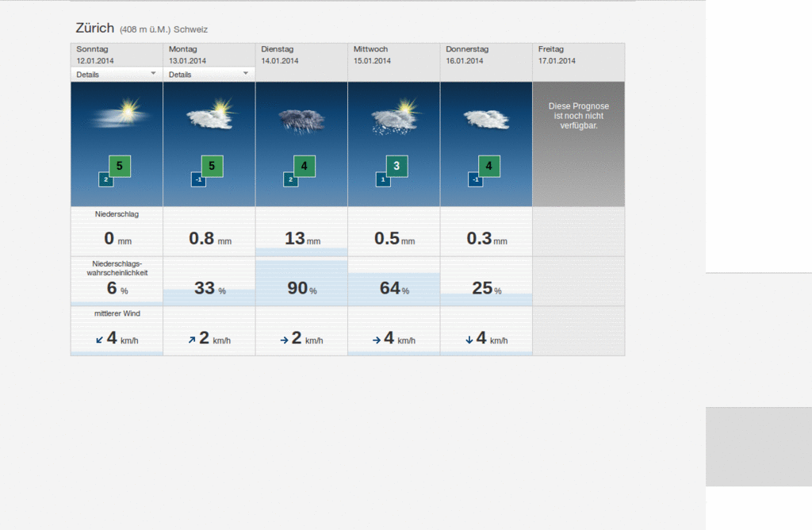
Task: Click the 0.3 mm precipitation value
Action: (x=487, y=238)
